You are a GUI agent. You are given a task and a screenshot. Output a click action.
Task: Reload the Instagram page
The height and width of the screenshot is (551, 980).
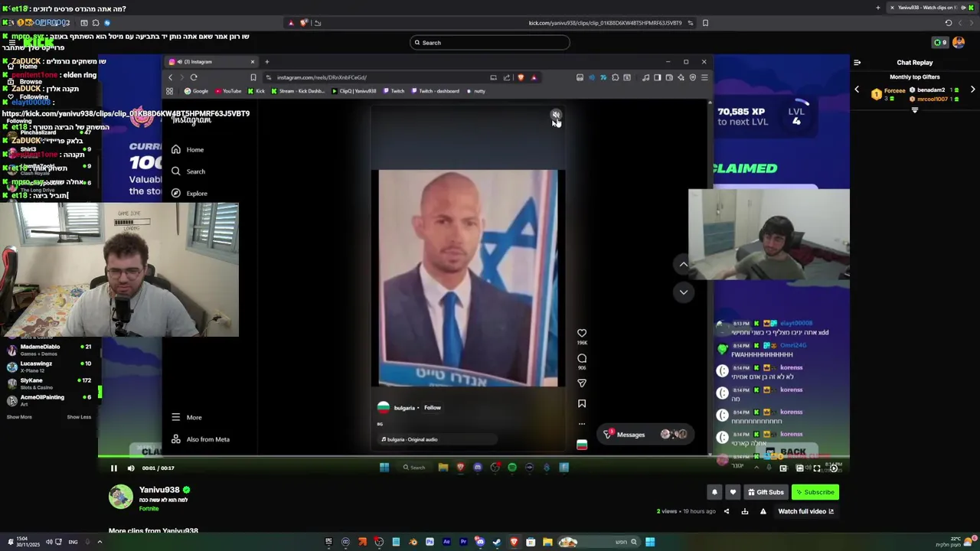[194, 77]
